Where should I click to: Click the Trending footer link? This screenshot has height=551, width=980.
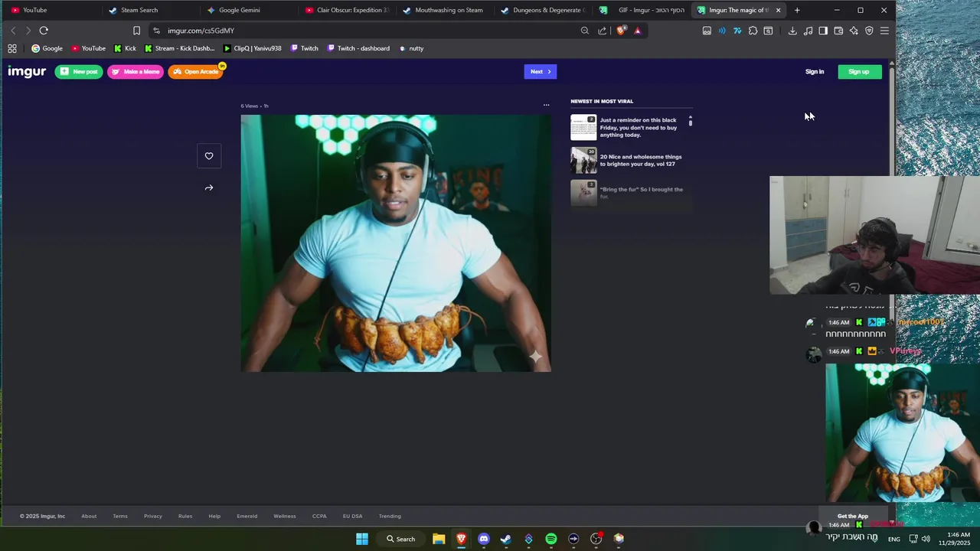pyautogui.click(x=390, y=516)
